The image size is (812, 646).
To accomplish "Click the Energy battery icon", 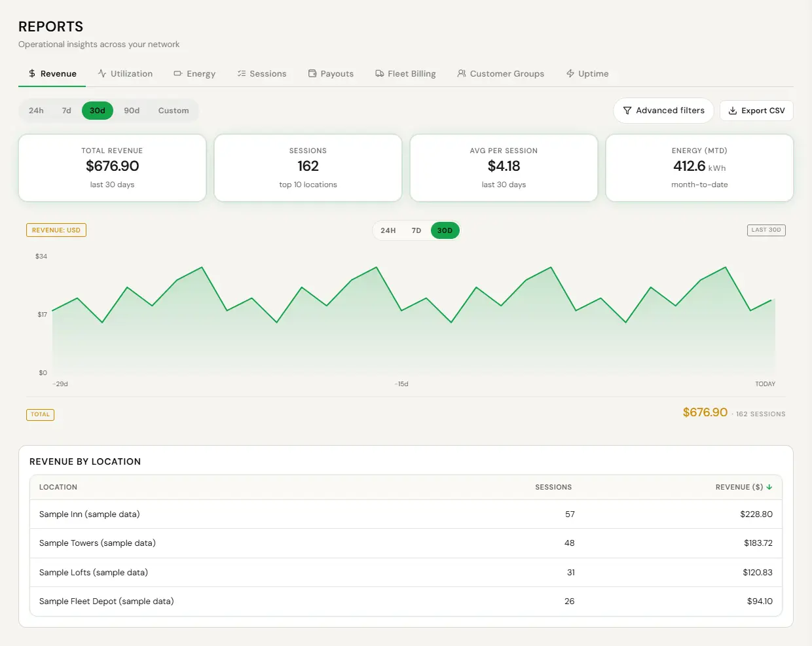I will point(178,73).
